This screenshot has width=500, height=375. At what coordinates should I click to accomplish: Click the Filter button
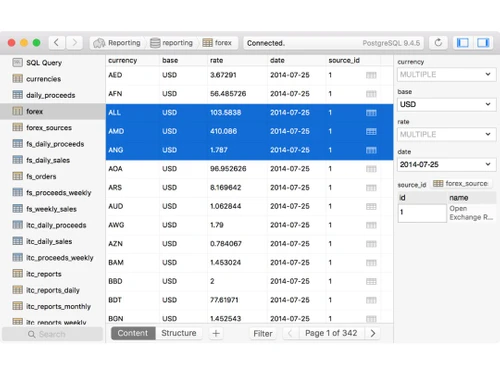tap(263, 333)
